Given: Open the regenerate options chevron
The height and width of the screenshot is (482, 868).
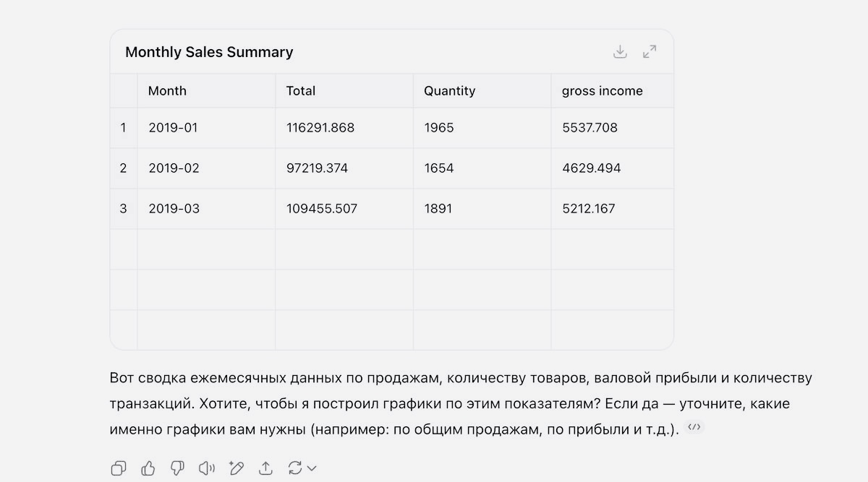Looking at the screenshot, I should coord(312,468).
